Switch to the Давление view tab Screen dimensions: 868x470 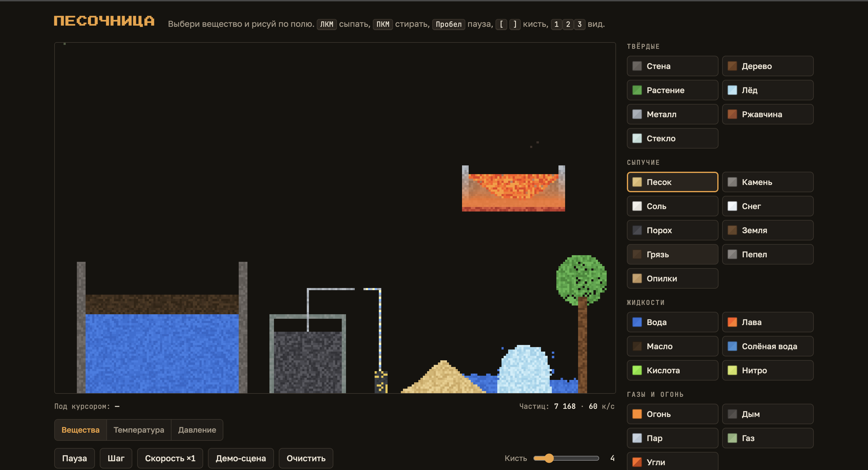[x=197, y=430]
